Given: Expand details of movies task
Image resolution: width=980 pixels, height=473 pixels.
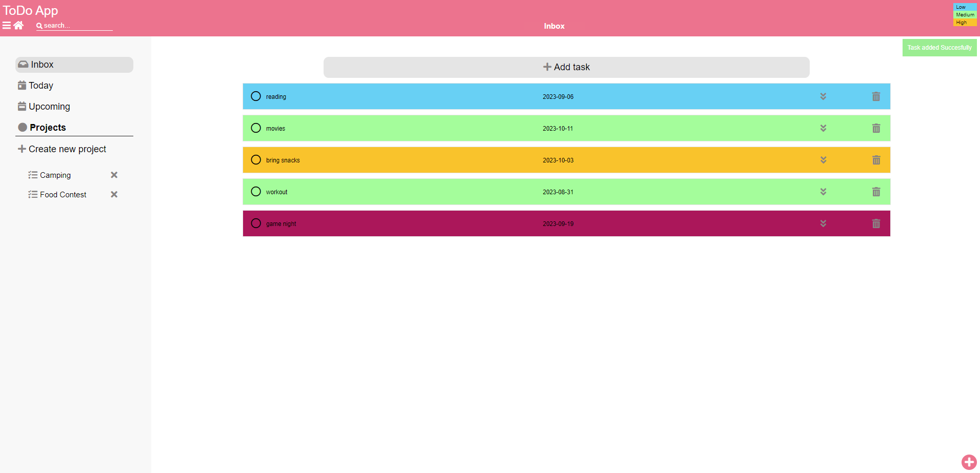Looking at the screenshot, I should point(823,128).
